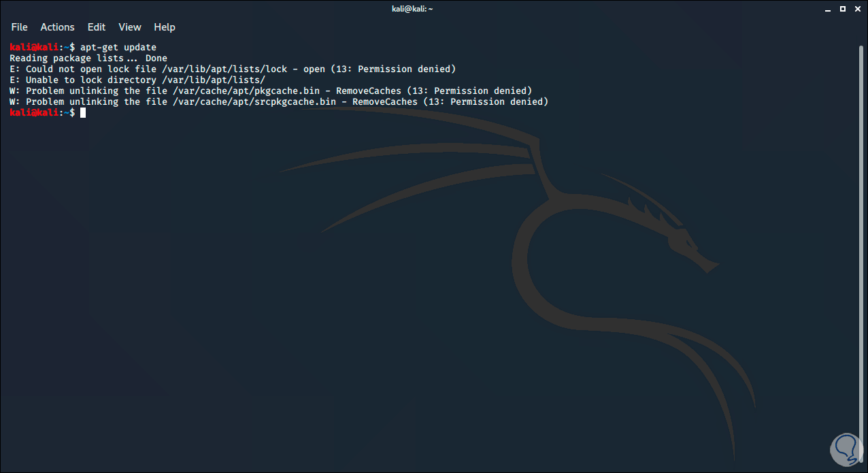Click the pkgcache.bin warning line
868x473 pixels.
tap(271, 91)
